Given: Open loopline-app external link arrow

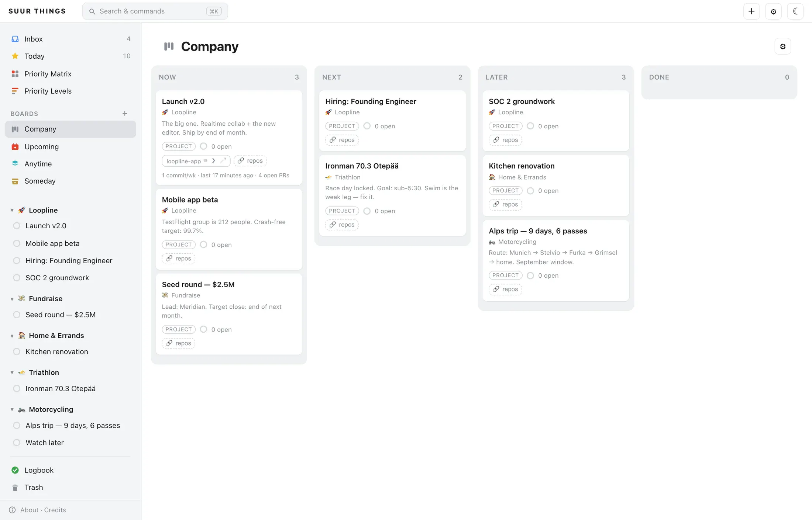Looking at the screenshot, I should (223, 161).
